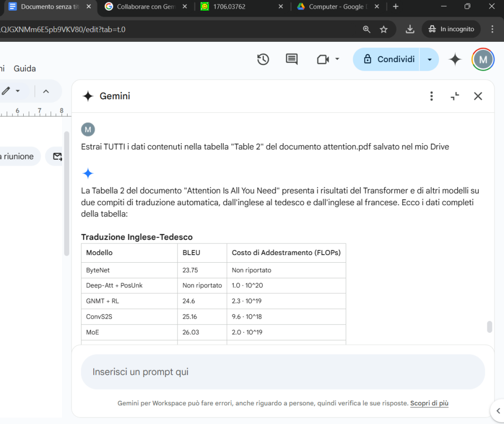Close the Documento senza titolo tab
Screen dimensions: 504x424
pos(89,7)
